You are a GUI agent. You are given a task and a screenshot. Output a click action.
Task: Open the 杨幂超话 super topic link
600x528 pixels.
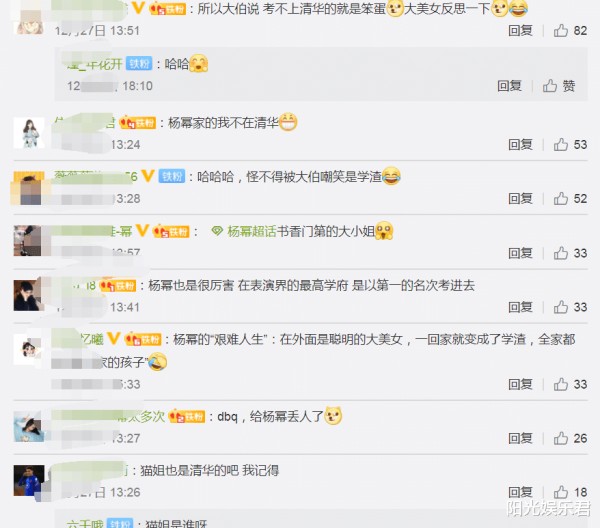pyautogui.click(x=244, y=231)
